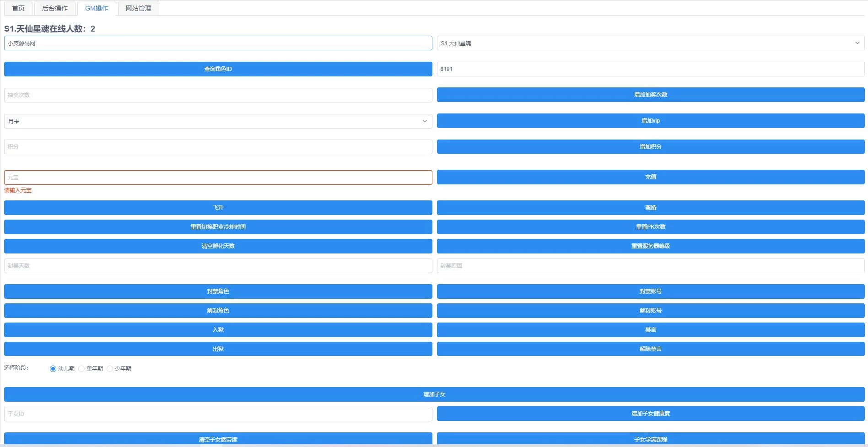Viewport: 868px width, 447px height.
Task: Click the 封禁原因 text field
Action: click(x=650, y=266)
